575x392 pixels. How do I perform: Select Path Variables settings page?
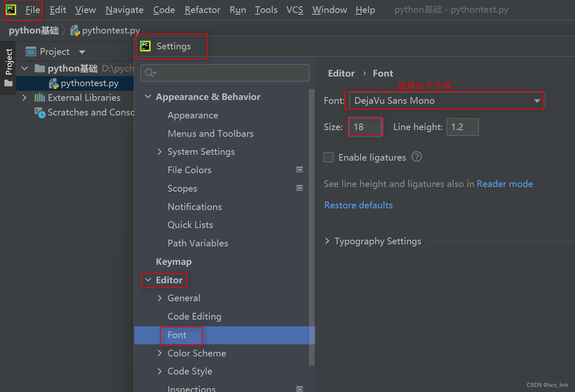198,243
